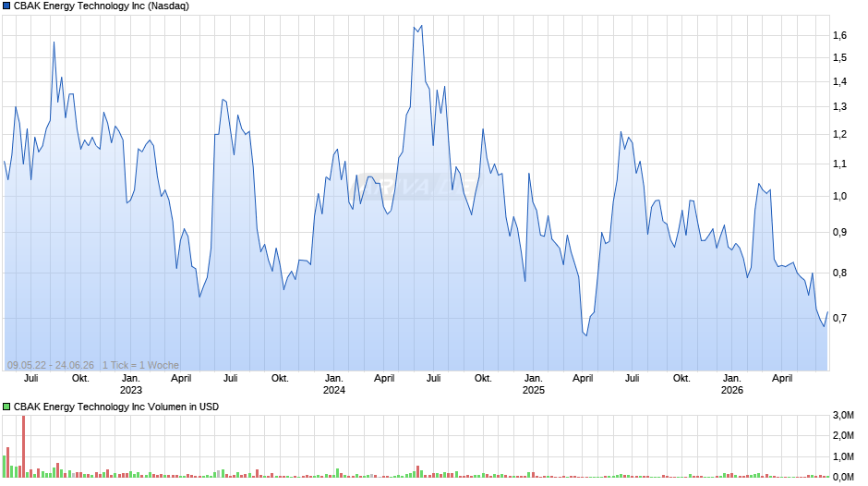Image resolution: width=868 pixels, height=486 pixels.
Task: Click the highest price peak above 1,6
Action: (x=422, y=26)
